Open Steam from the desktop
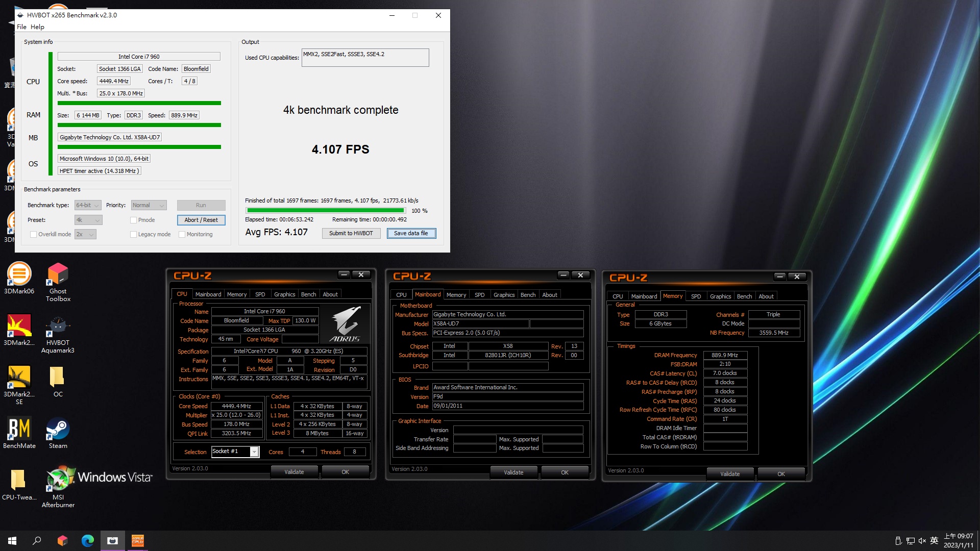The width and height of the screenshot is (980, 551). (x=58, y=433)
